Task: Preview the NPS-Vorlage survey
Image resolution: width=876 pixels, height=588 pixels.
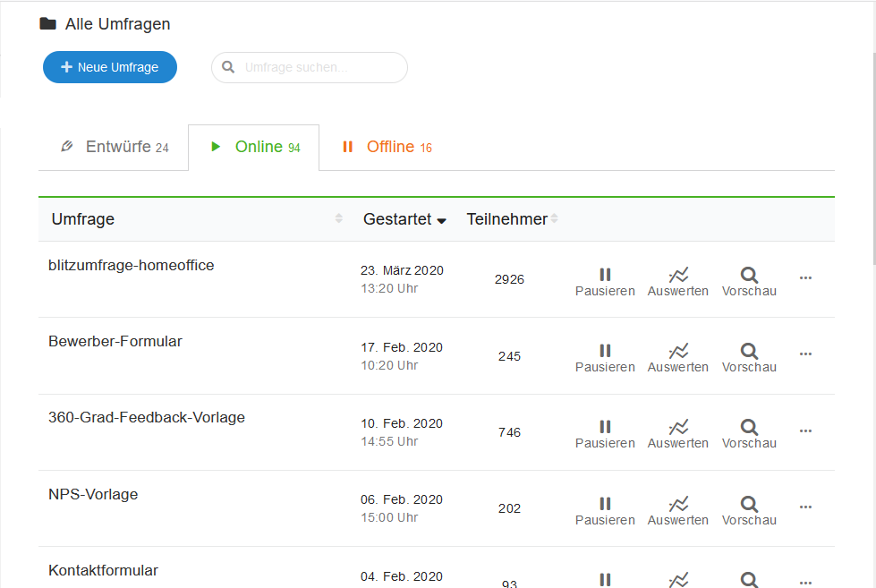Action: pos(749,511)
